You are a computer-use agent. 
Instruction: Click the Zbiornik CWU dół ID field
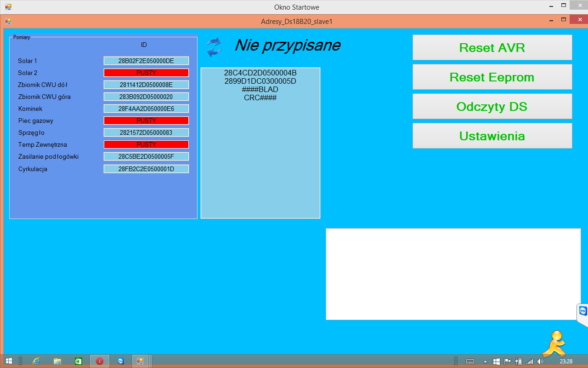point(146,85)
